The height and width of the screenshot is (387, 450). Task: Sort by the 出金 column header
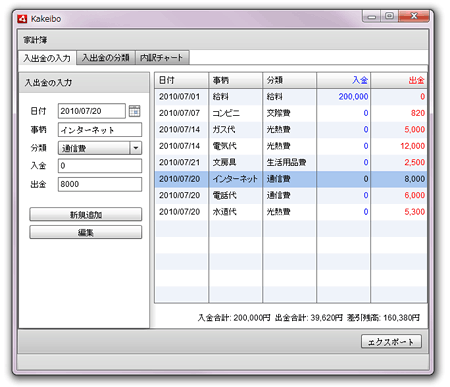399,80
